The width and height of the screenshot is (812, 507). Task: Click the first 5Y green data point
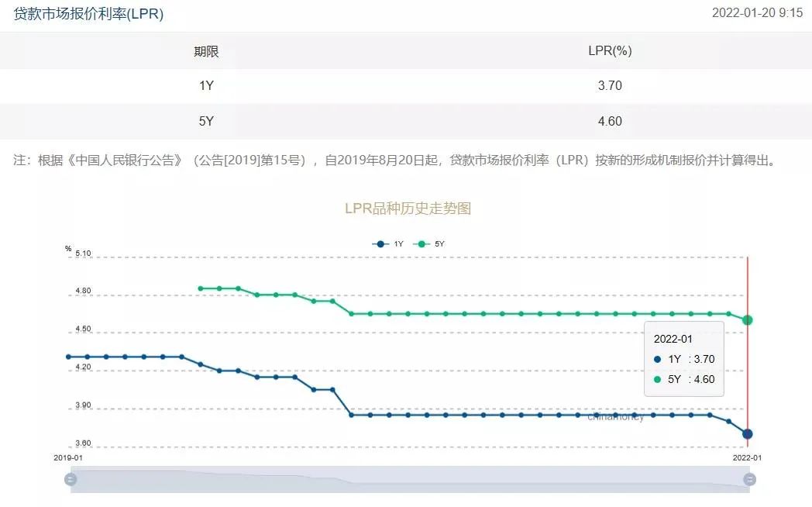[201, 288]
